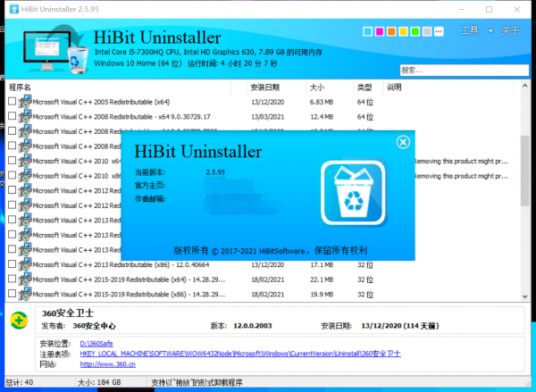Close the HiBit Uninstaller about dialog
This screenshot has width=536, height=392.
(402, 142)
